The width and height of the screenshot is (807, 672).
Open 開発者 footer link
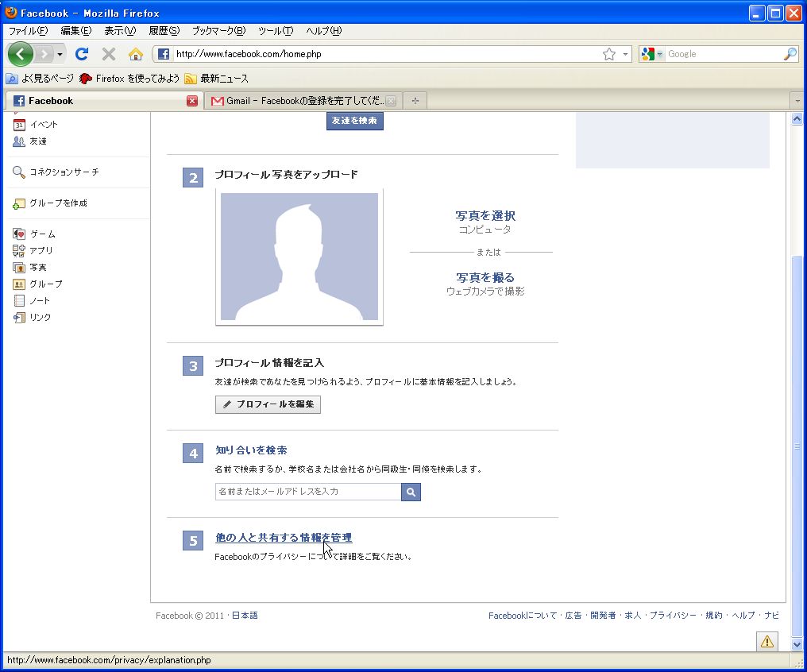click(x=603, y=616)
